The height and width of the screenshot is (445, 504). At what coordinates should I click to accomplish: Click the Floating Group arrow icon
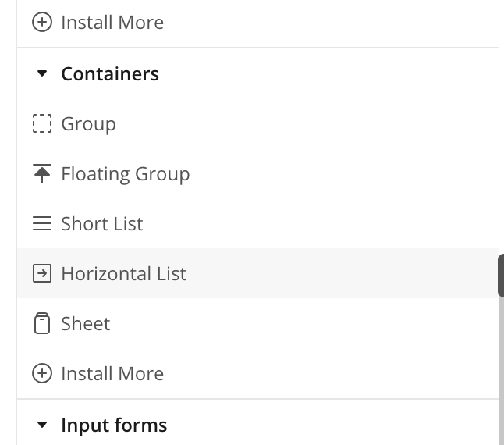(41, 174)
